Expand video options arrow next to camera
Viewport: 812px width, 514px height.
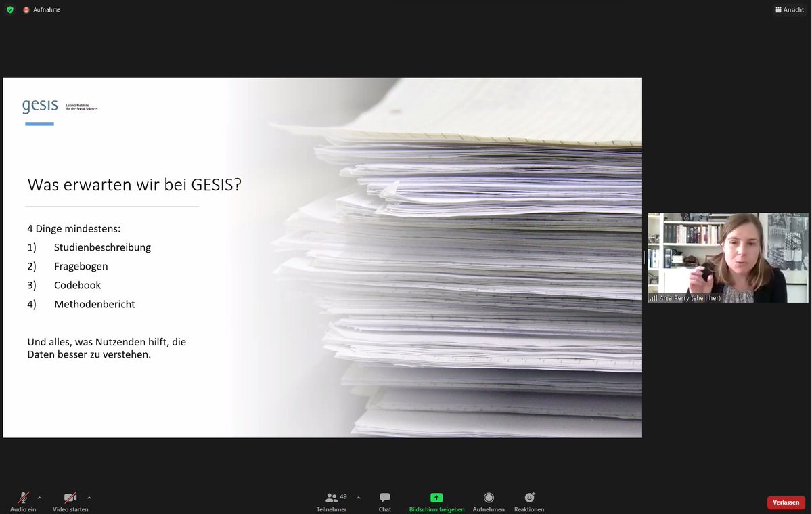89,497
